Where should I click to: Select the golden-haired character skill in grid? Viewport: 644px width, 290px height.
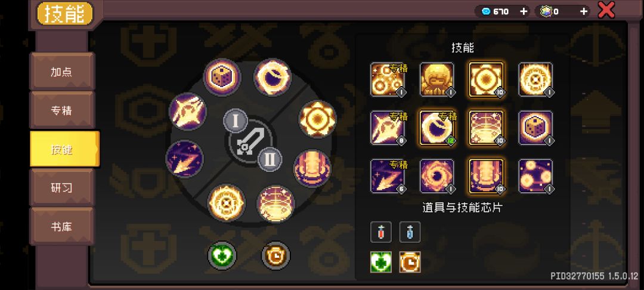[x=436, y=80]
